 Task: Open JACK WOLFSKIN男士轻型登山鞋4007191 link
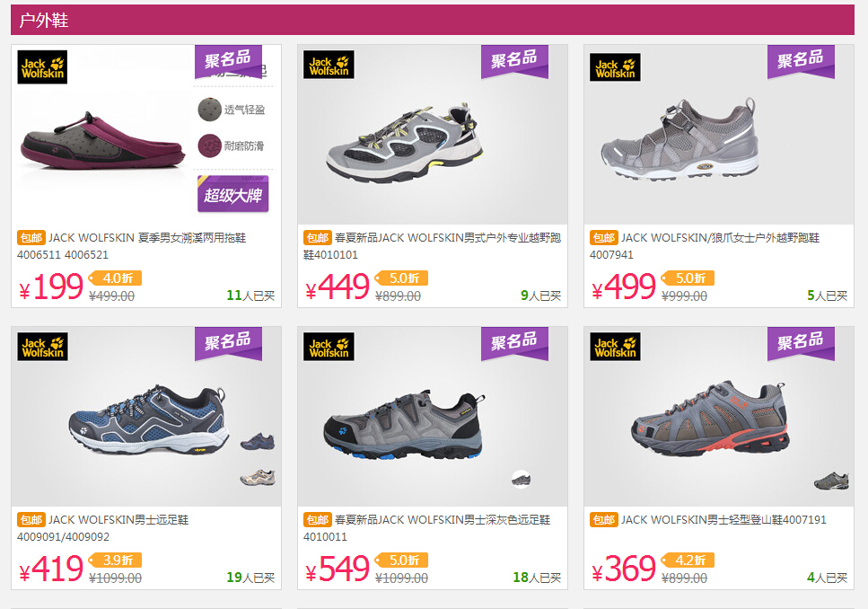(723, 520)
